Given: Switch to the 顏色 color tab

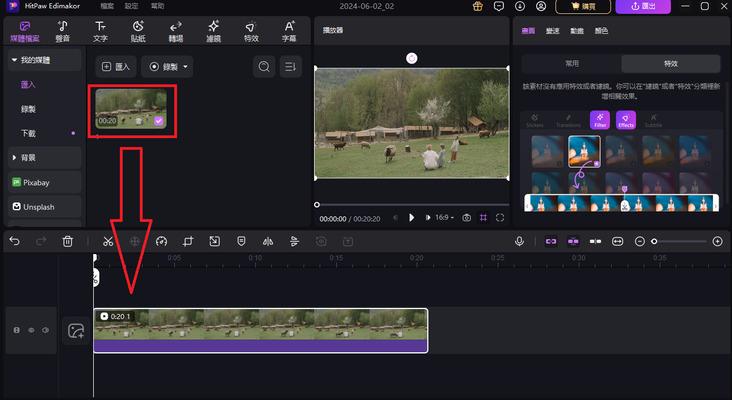Looking at the screenshot, I should click(601, 31).
